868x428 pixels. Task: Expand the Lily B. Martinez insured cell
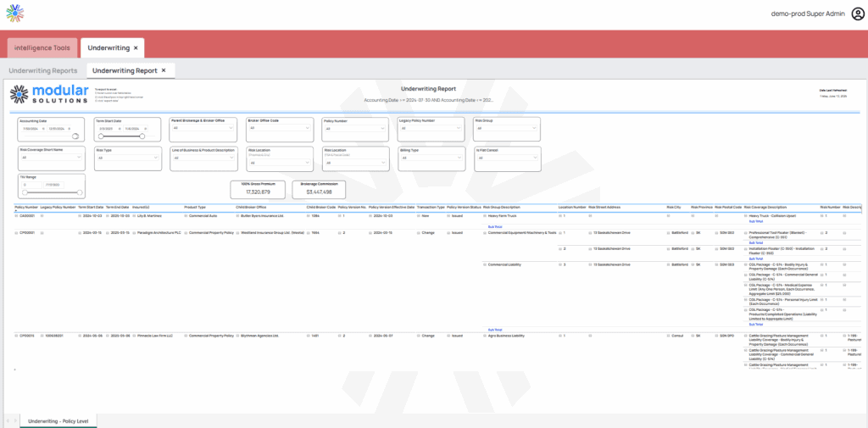(x=133, y=216)
